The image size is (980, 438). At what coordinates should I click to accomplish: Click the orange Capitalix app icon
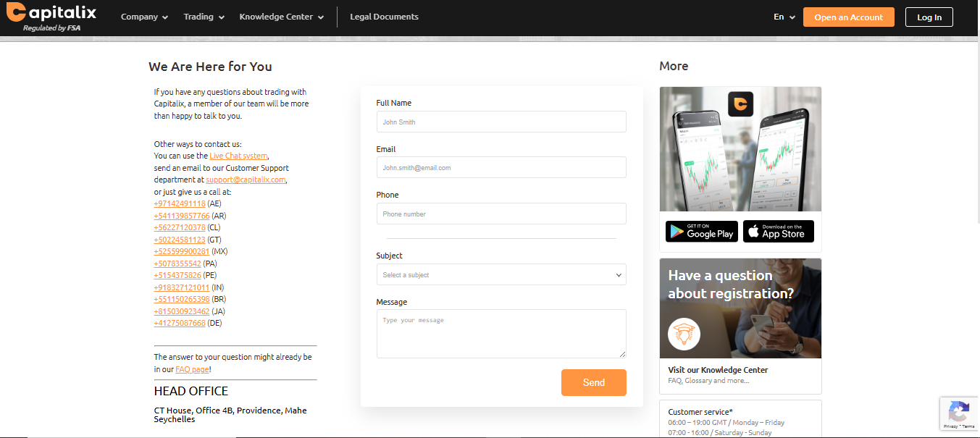(x=740, y=104)
